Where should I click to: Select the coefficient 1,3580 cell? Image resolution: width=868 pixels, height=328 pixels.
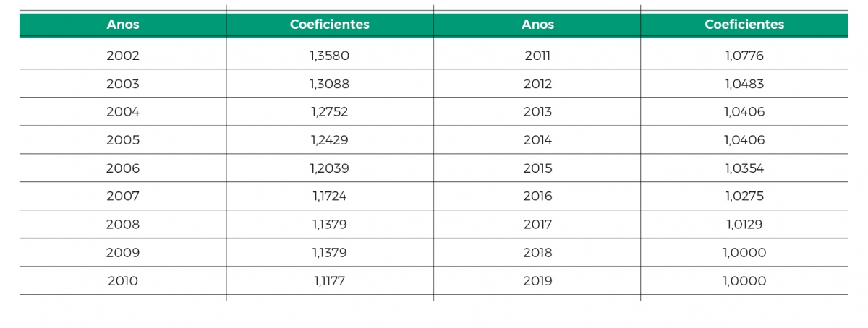click(330, 56)
